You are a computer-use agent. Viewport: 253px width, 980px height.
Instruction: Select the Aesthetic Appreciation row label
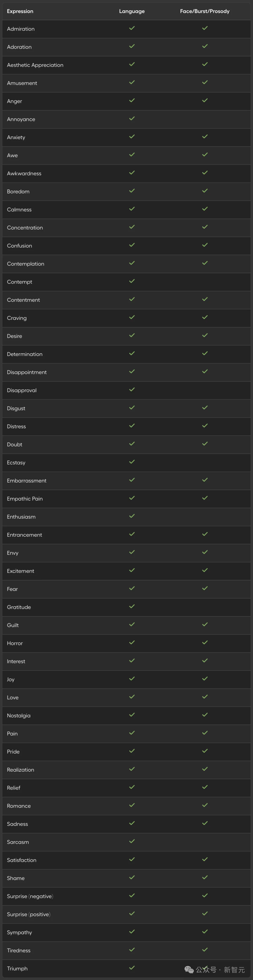35,65
